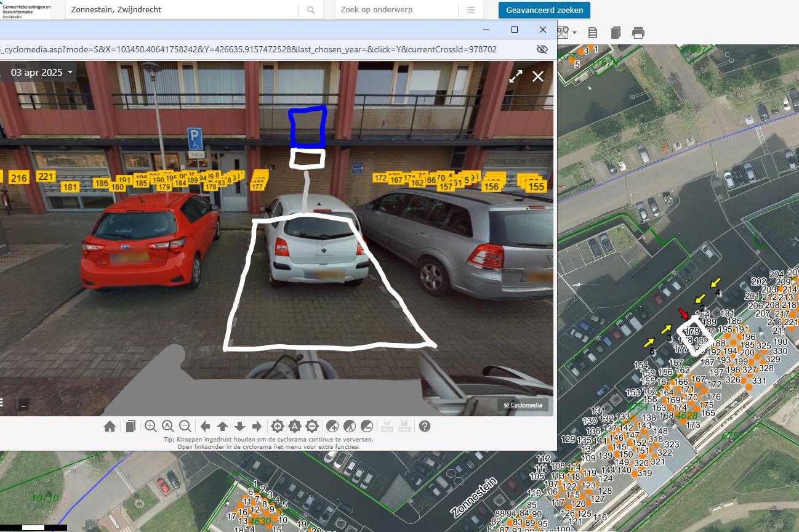Open the help question mark icon
Image resolution: width=799 pixels, height=532 pixels.
coord(425,426)
